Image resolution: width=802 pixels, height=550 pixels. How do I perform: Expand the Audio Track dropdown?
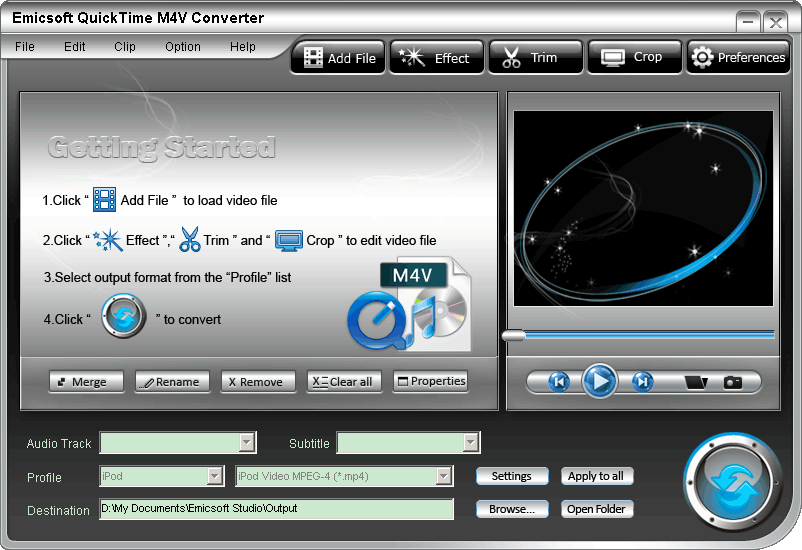(247, 442)
